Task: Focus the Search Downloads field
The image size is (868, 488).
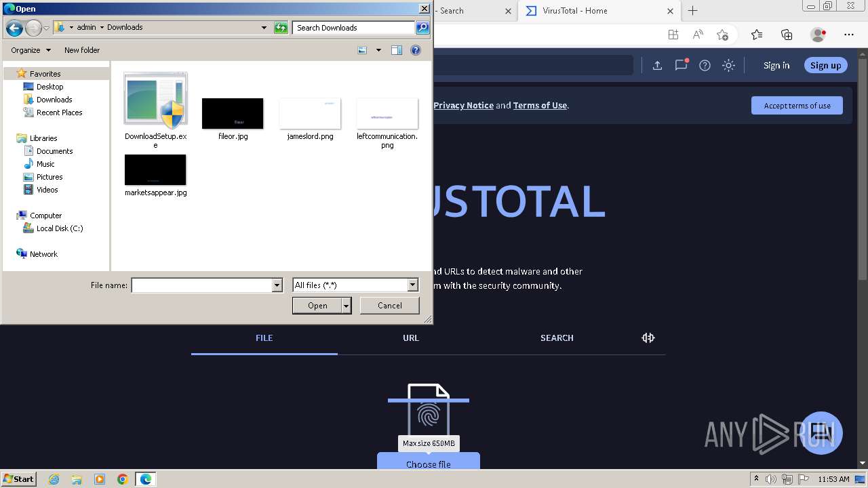Action: (354, 28)
